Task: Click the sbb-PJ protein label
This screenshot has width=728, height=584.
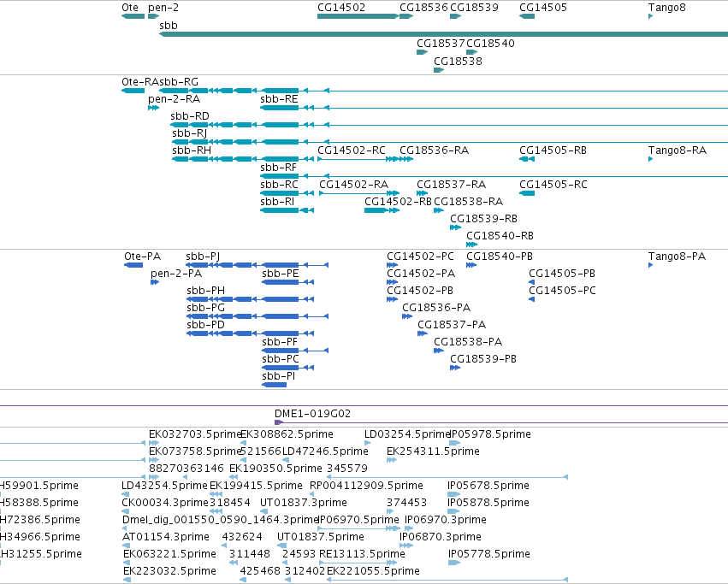Action: pyautogui.click(x=203, y=257)
